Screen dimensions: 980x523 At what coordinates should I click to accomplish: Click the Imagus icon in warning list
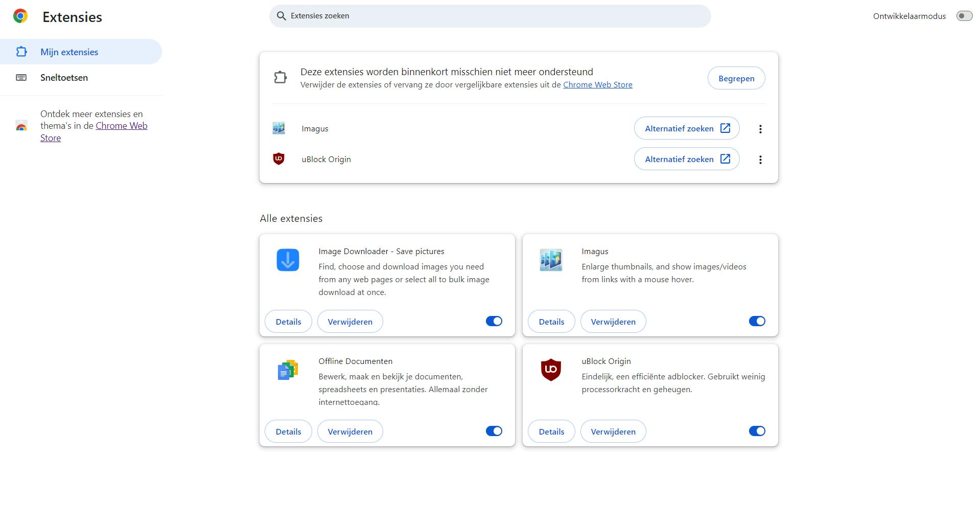[x=278, y=128]
